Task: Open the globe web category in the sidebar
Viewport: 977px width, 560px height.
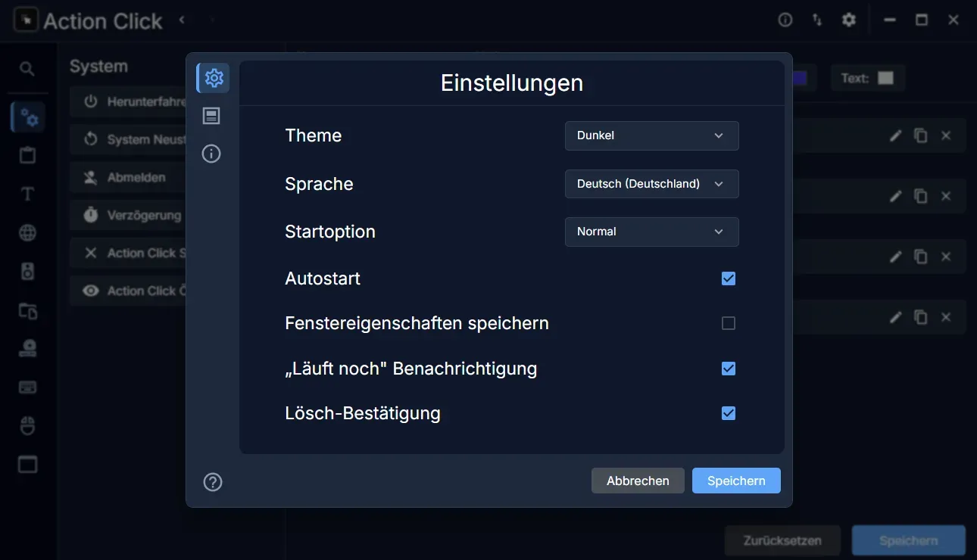Action: click(x=27, y=233)
